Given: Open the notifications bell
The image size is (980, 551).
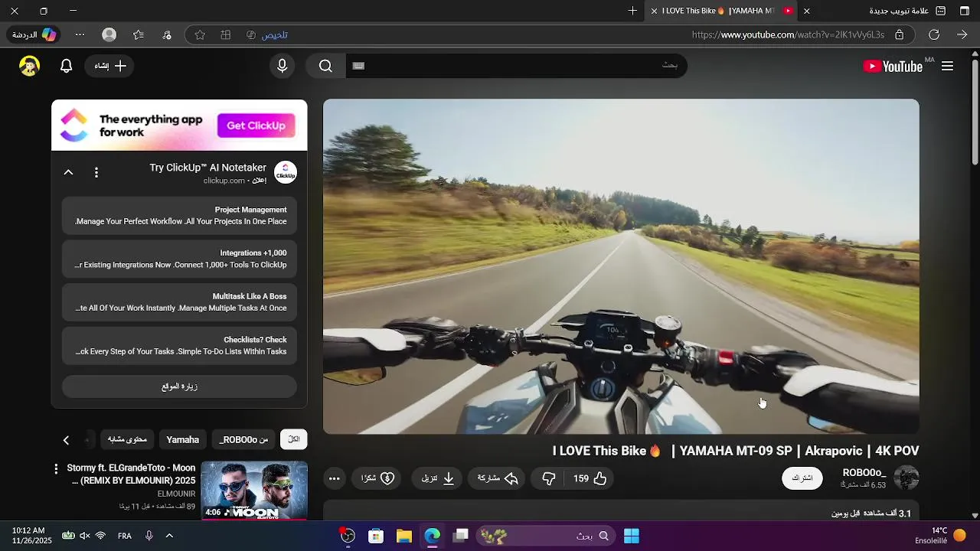Looking at the screenshot, I should coord(67,66).
